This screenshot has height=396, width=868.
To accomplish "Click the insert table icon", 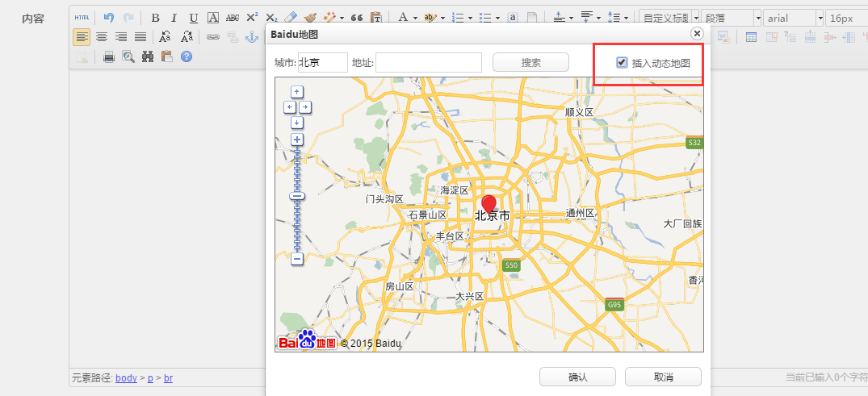I will 751,37.
